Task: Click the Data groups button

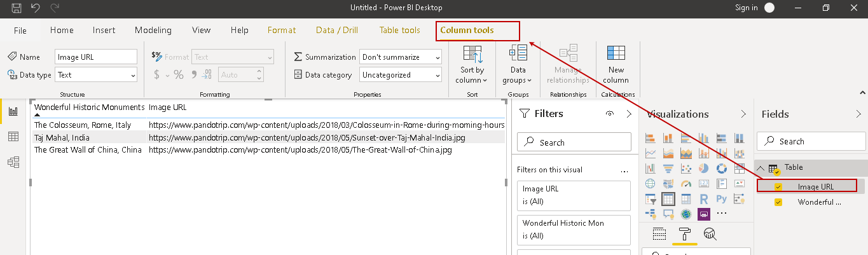Action: [x=518, y=65]
